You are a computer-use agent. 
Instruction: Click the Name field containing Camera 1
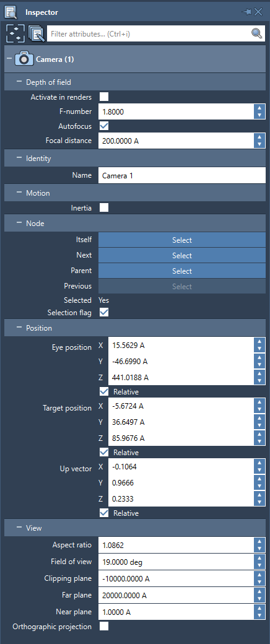[x=182, y=175]
